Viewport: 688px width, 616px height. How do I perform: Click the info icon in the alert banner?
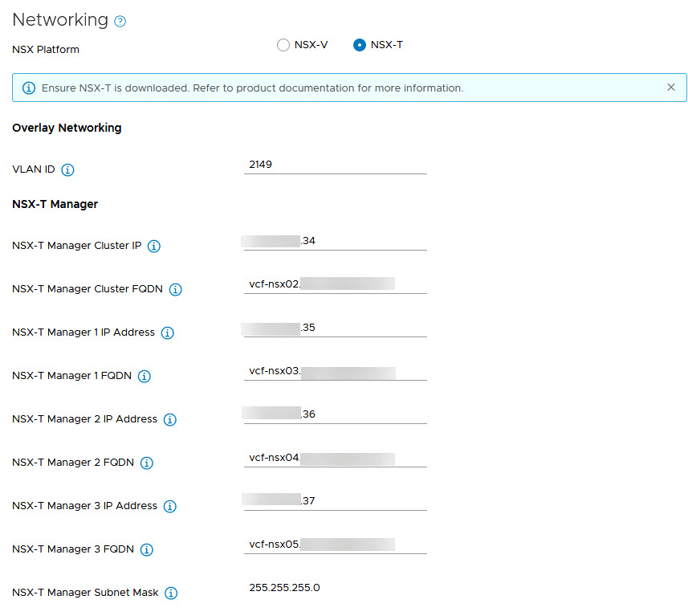pos(29,88)
